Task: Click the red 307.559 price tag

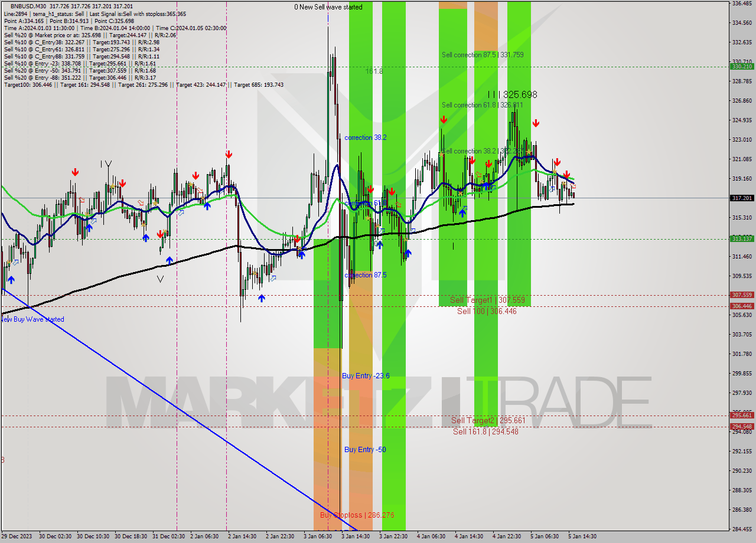Action: tap(742, 295)
